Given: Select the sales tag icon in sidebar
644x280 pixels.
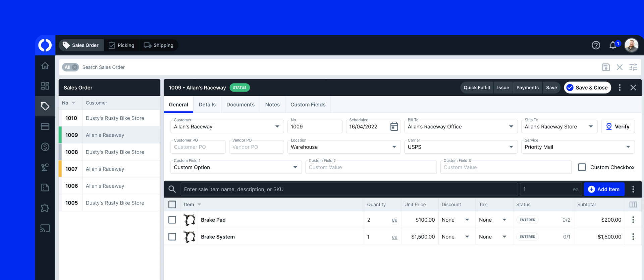Looking at the screenshot, I should pos(45,106).
